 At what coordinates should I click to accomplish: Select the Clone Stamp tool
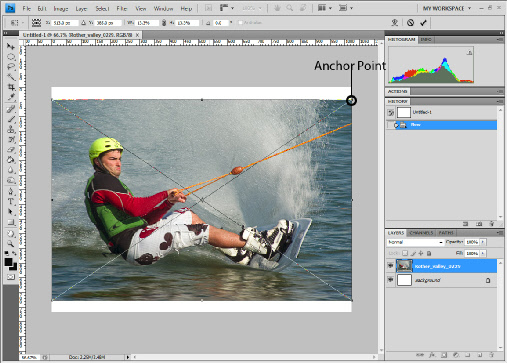pyautogui.click(x=11, y=129)
